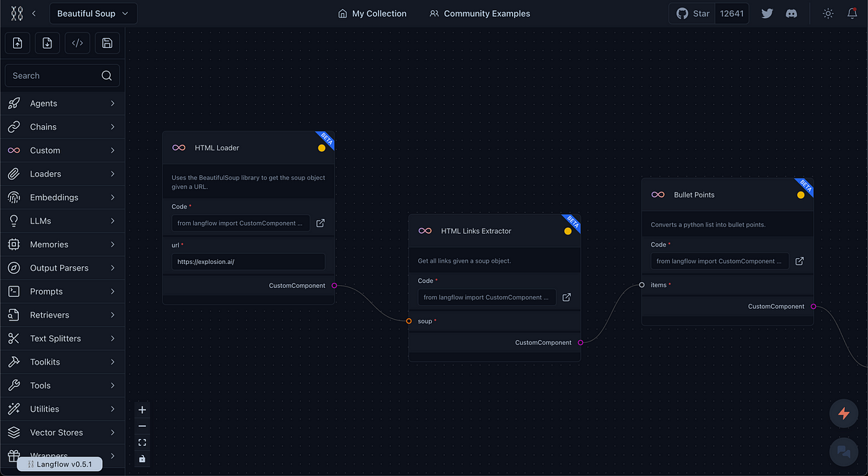Open the chat bubble icon button
The width and height of the screenshot is (868, 476).
tap(843, 451)
